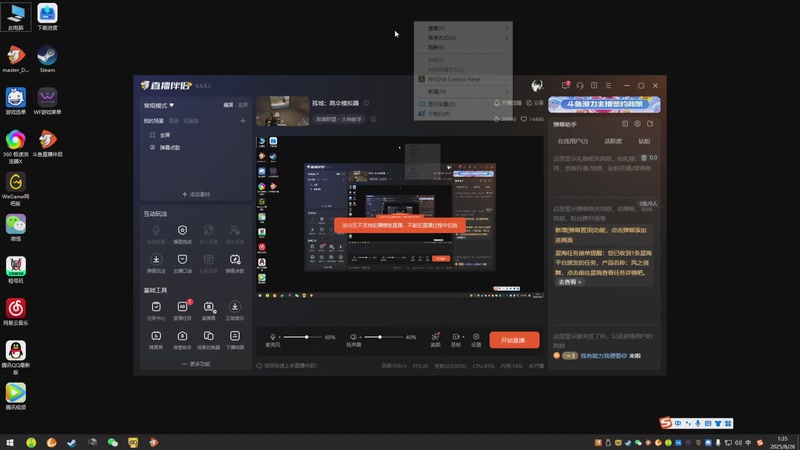Open the 弹幕玩法 download icon
800x450 pixels.
156,263
